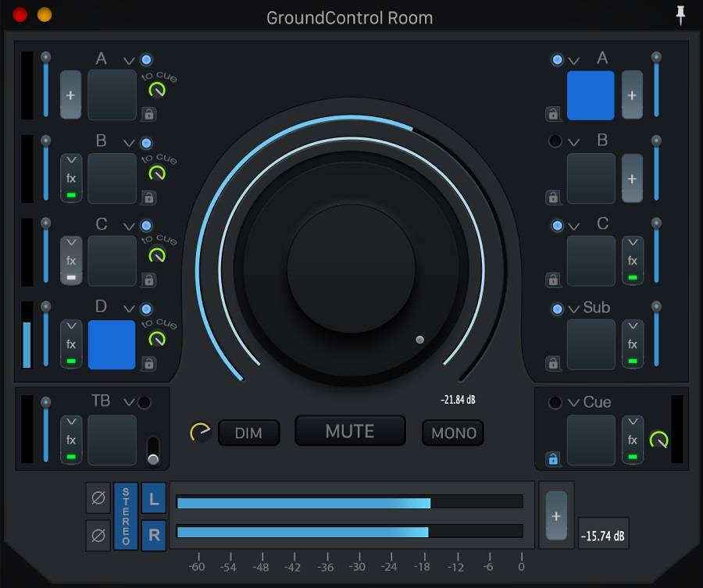The width and height of the screenshot is (703, 588).
Task: Click the top phase invert icon for left channel
Action: tap(98, 497)
